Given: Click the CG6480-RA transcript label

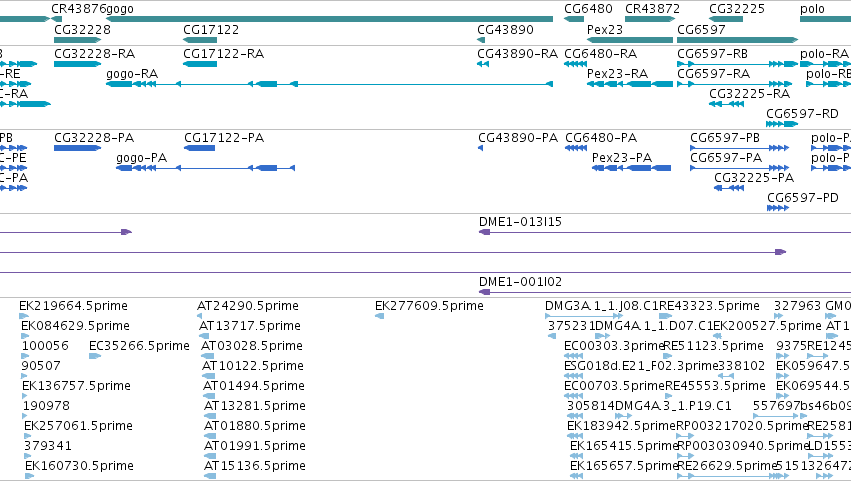Looking at the screenshot, I should 600,54.
